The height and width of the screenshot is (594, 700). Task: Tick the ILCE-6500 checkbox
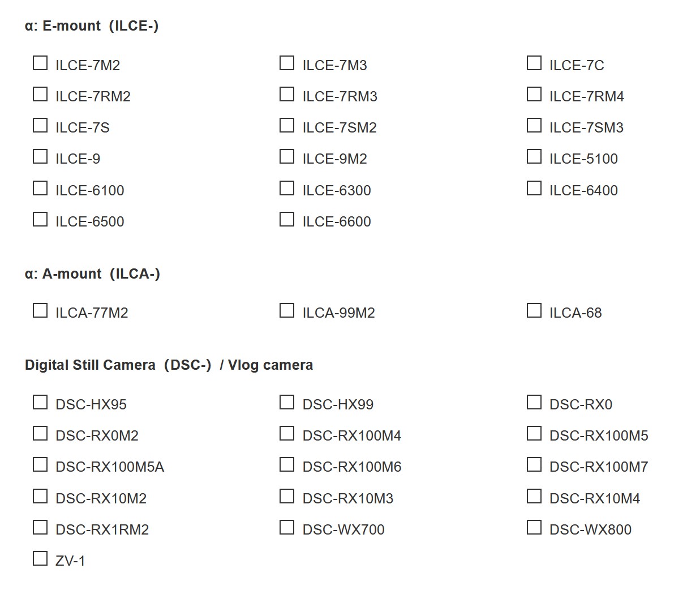40,219
